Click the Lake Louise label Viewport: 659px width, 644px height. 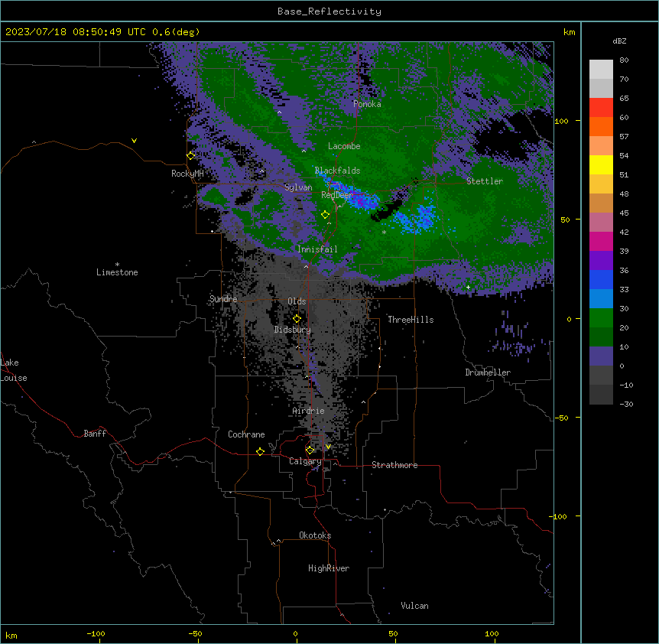coord(13,370)
